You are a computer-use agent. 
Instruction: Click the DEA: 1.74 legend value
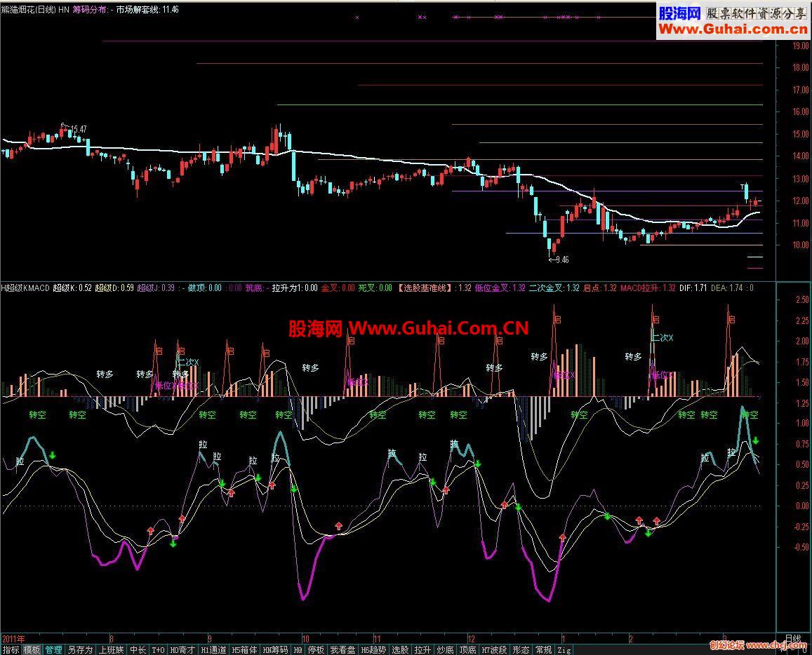(x=728, y=288)
